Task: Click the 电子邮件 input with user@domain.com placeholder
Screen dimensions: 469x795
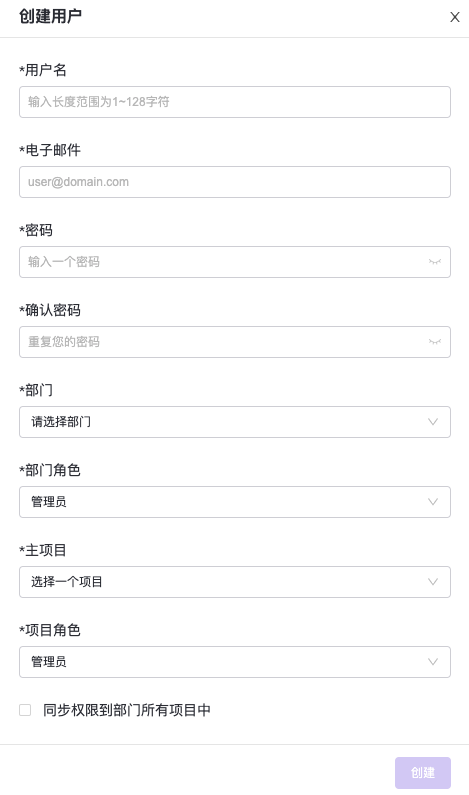Action: coord(235,182)
